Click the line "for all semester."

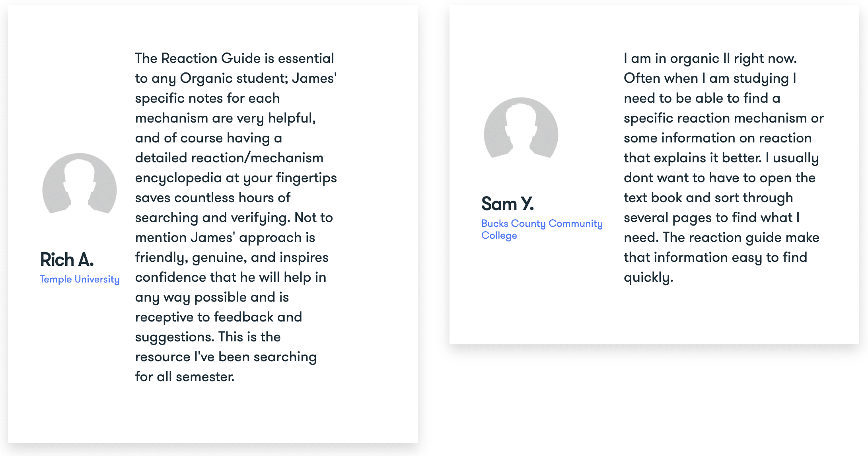[185, 377]
